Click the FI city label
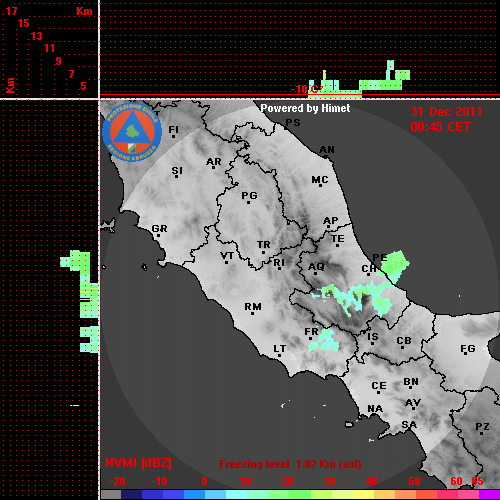 pyautogui.click(x=173, y=129)
